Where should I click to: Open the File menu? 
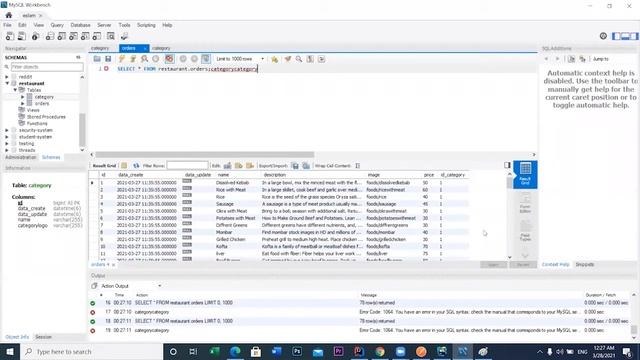[x=7, y=25]
